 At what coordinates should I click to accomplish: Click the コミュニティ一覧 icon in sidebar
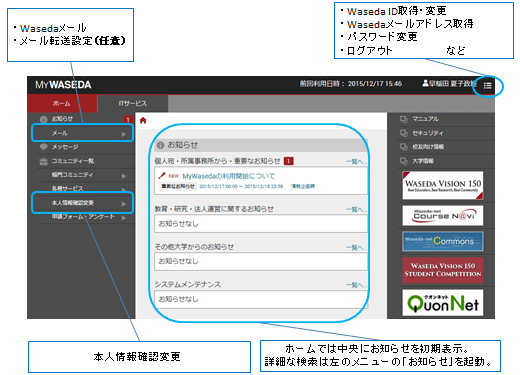pyautogui.click(x=44, y=161)
